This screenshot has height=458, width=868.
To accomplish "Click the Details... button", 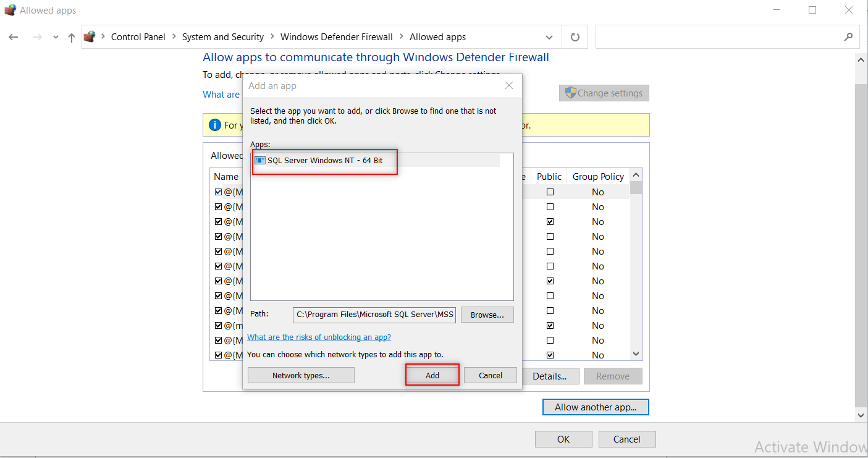I will click(550, 376).
